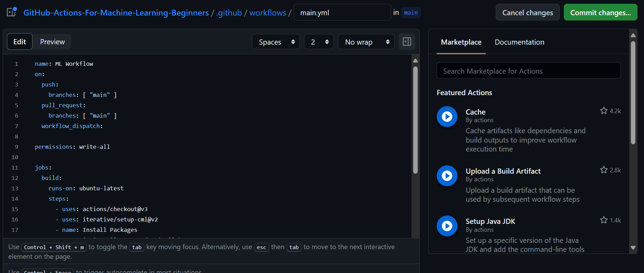The width and height of the screenshot is (644, 273).
Task: Open the Spaces indent mode dropdown
Action: click(276, 42)
